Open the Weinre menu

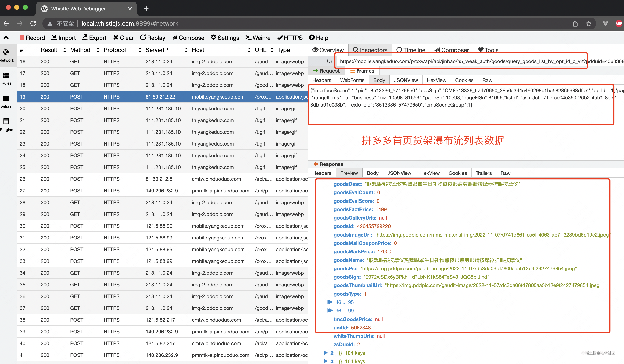[x=258, y=38]
